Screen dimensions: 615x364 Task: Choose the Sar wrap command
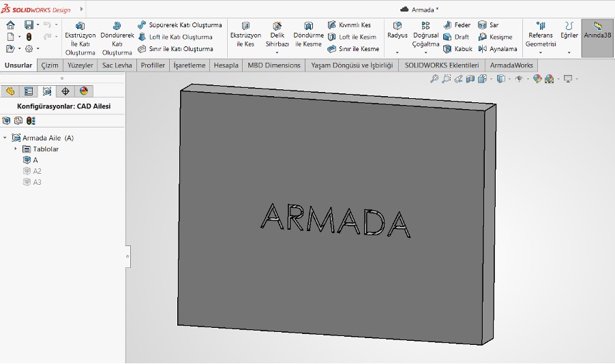point(488,25)
